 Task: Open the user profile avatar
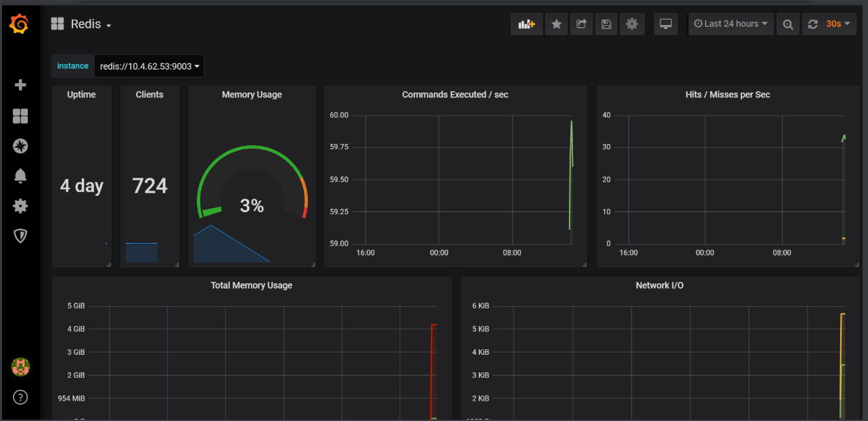[20, 367]
